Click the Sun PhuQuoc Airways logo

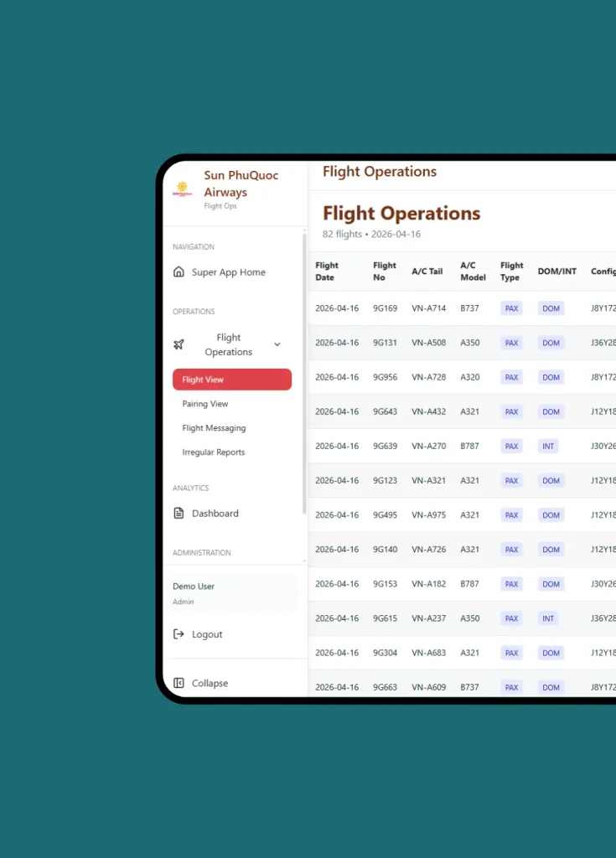click(x=183, y=189)
